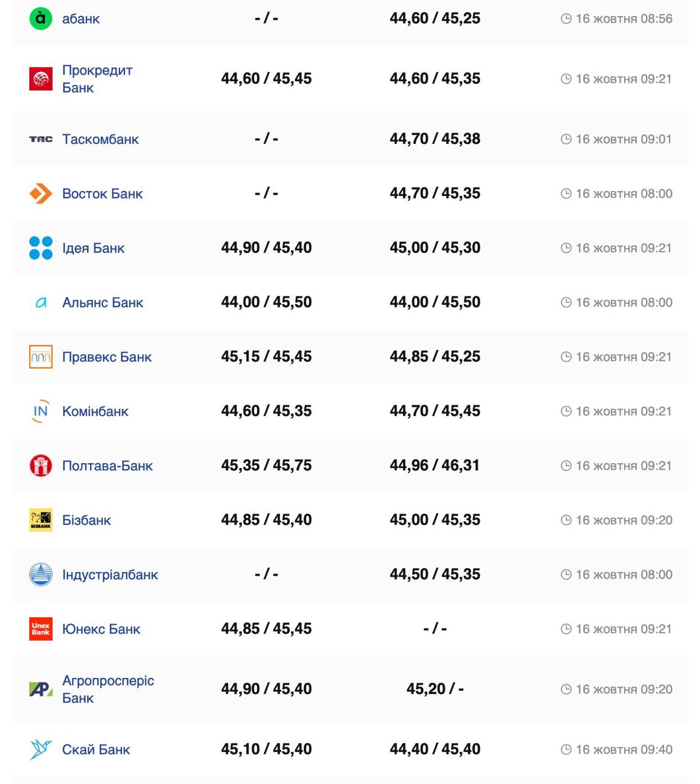Viewport: 700px width, 784px height.
Task: Open the Альянс Банк link
Action: click(102, 303)
